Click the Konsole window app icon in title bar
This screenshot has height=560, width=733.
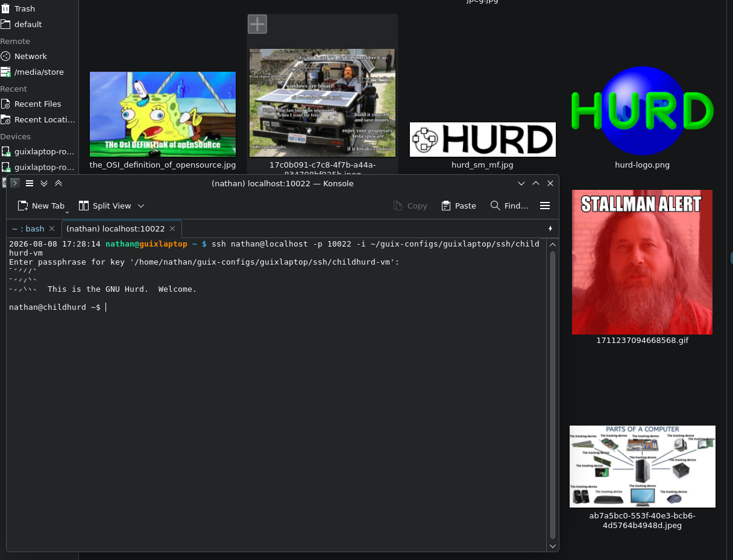point(15,183)
